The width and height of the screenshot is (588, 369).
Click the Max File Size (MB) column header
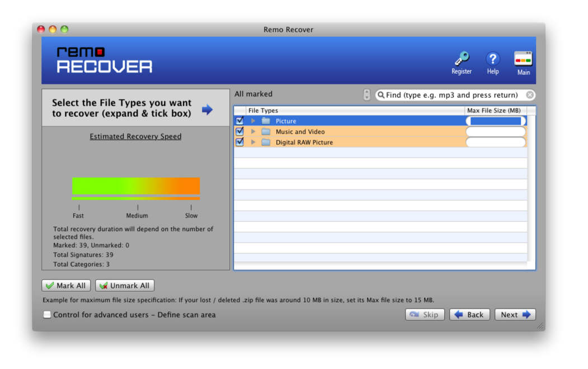pyautogui.click(x=495, y=111)
